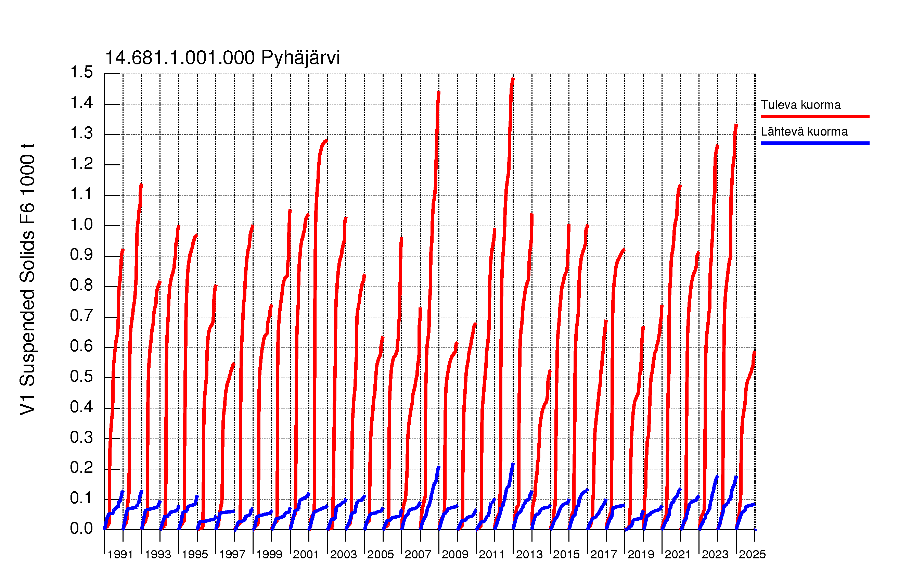This screenshot has height=582, width=924.
Task: Click the 1.5 y-axis value label
Action: (x=81, y=72)
